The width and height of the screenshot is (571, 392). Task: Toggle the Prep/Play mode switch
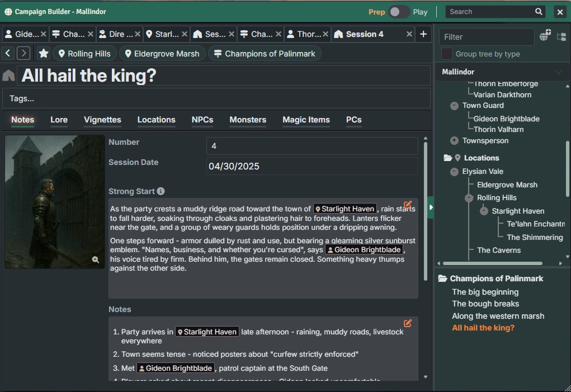[x=399, y=12]
